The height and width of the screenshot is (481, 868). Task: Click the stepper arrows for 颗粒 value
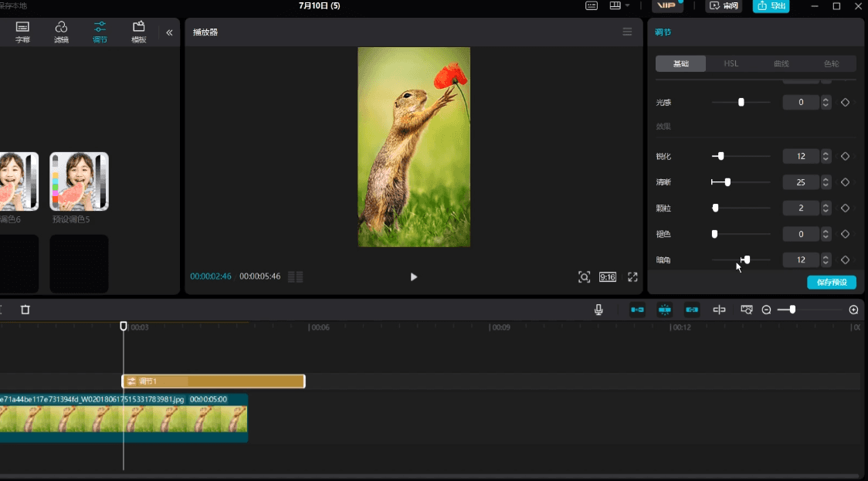[826, 208]
